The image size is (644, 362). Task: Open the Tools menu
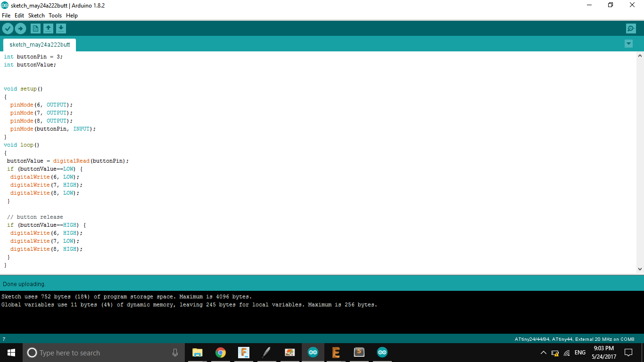click(x=55, y=16)
